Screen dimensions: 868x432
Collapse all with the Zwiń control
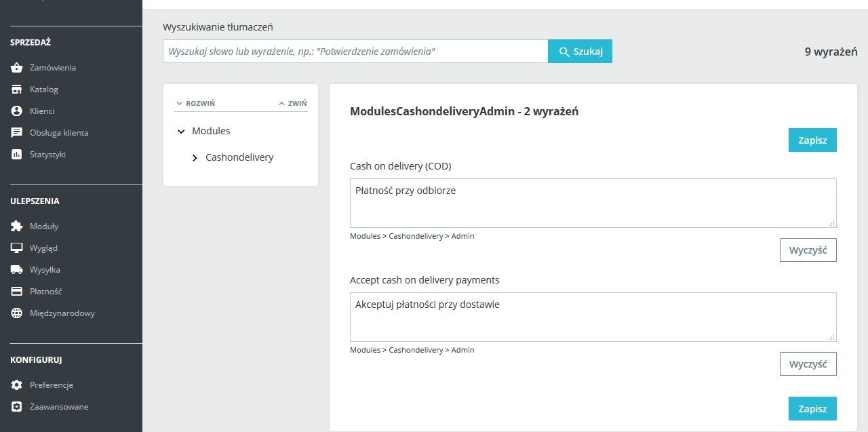[x=293, y=104]
